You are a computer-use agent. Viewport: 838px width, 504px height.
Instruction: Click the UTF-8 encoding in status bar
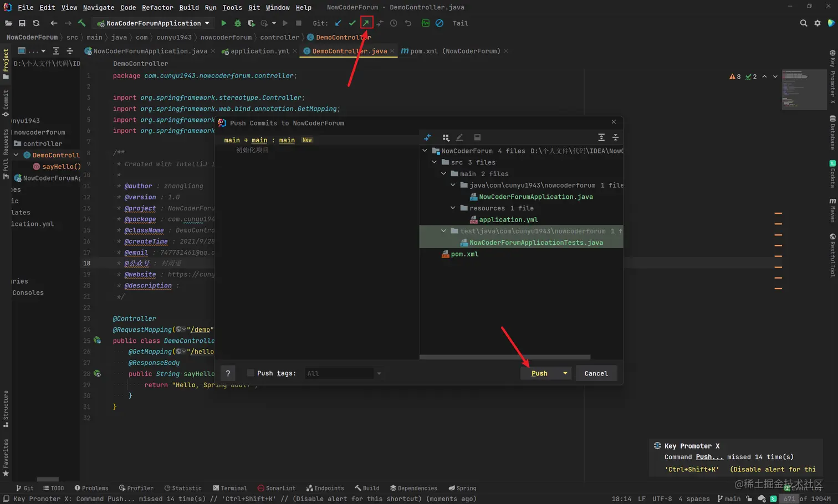pos(662,498)
